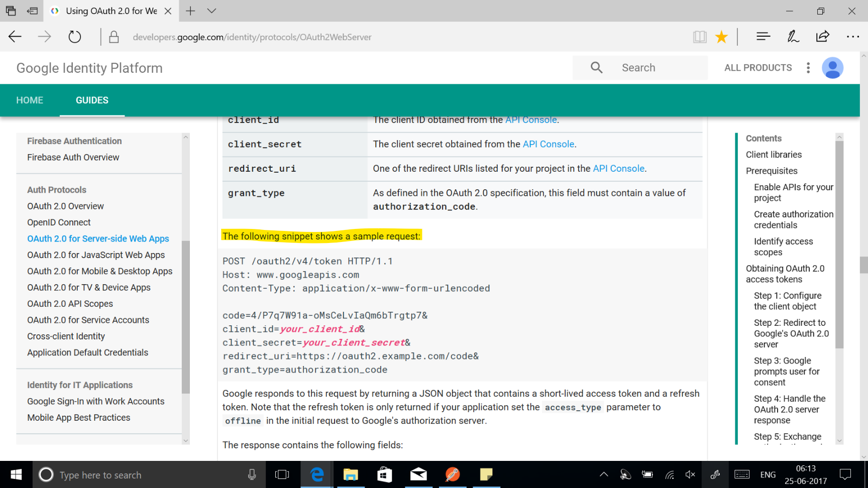Reload the page with the refresh icon
The image size is (868, 488).
click(74, 37)
